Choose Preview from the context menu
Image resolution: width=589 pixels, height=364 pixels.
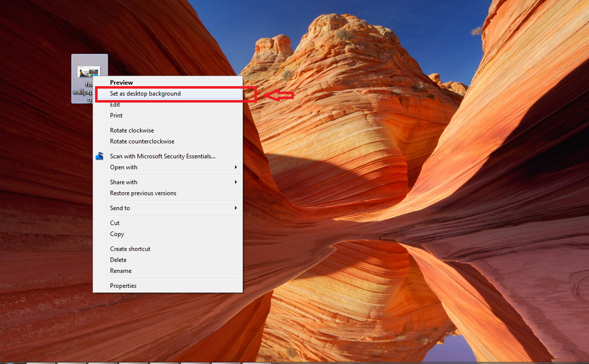(121, 83)
